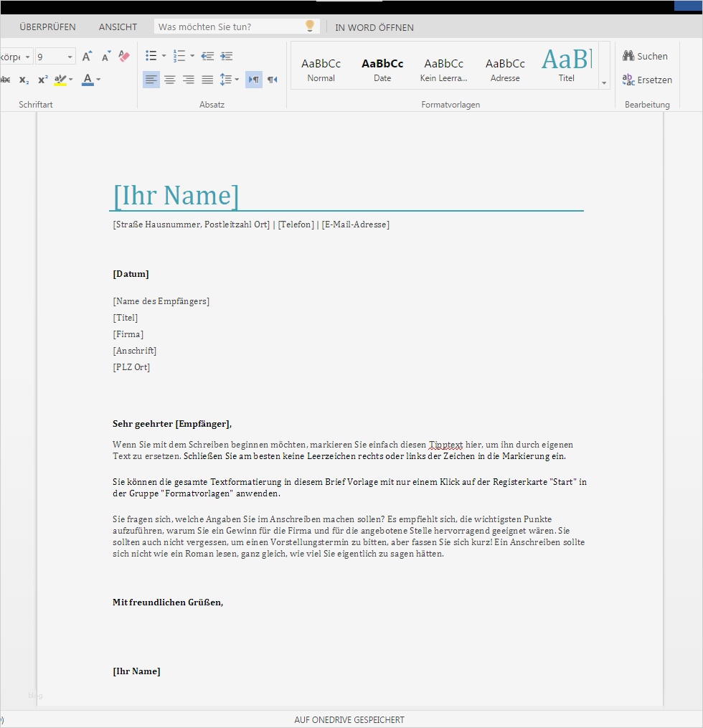Viewport: 703px width, 728px height.
Task: Click IN WORD ÖFFNEN
Action: [x=374, y=28]
